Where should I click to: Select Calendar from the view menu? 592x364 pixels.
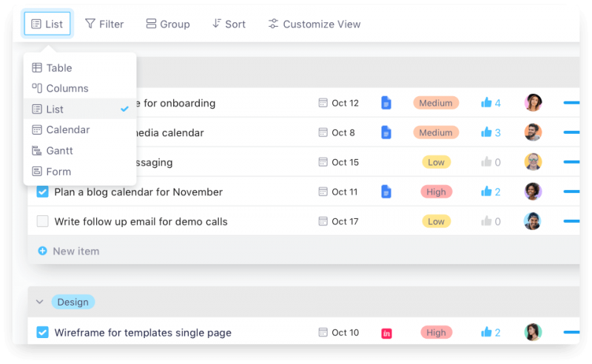click(67, 129)
